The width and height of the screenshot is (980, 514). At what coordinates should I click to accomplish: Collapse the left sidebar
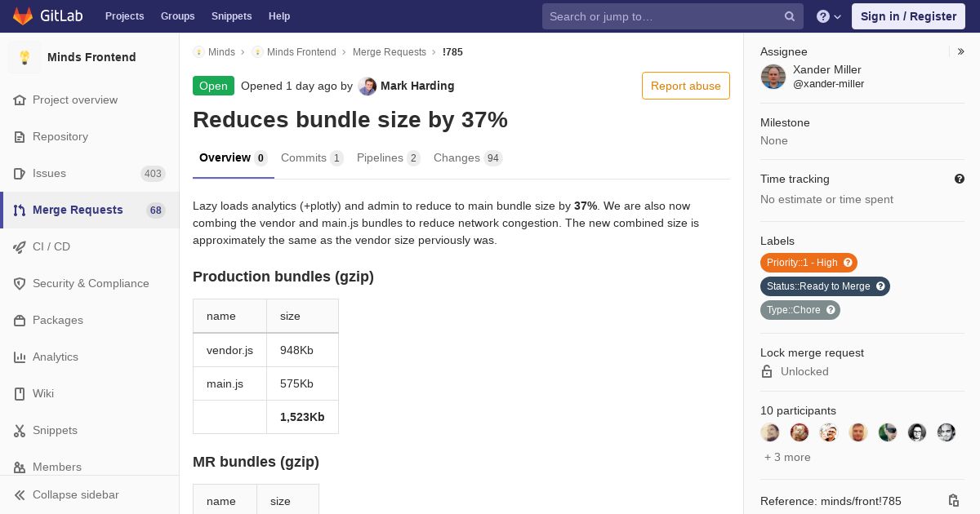(x=75, y=494)
